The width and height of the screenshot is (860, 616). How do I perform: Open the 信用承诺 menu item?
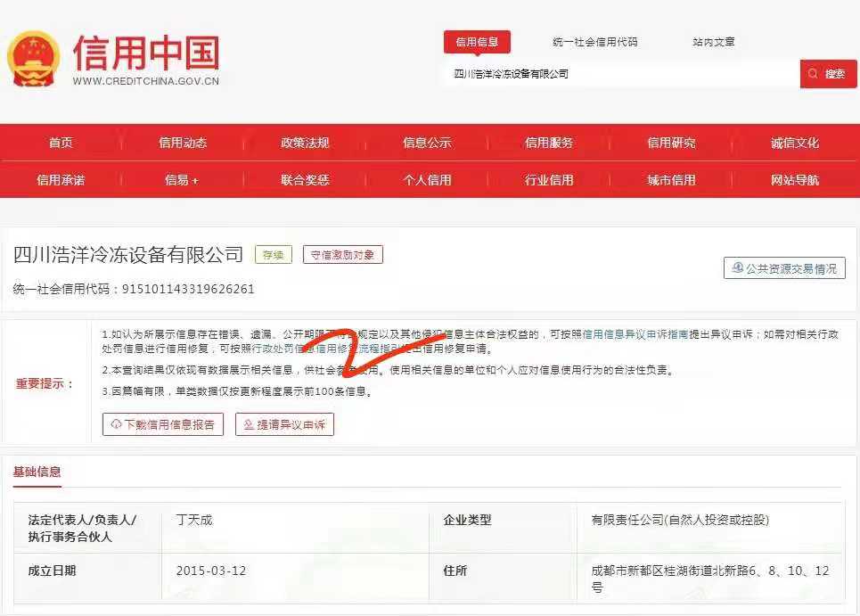[61, 180]
